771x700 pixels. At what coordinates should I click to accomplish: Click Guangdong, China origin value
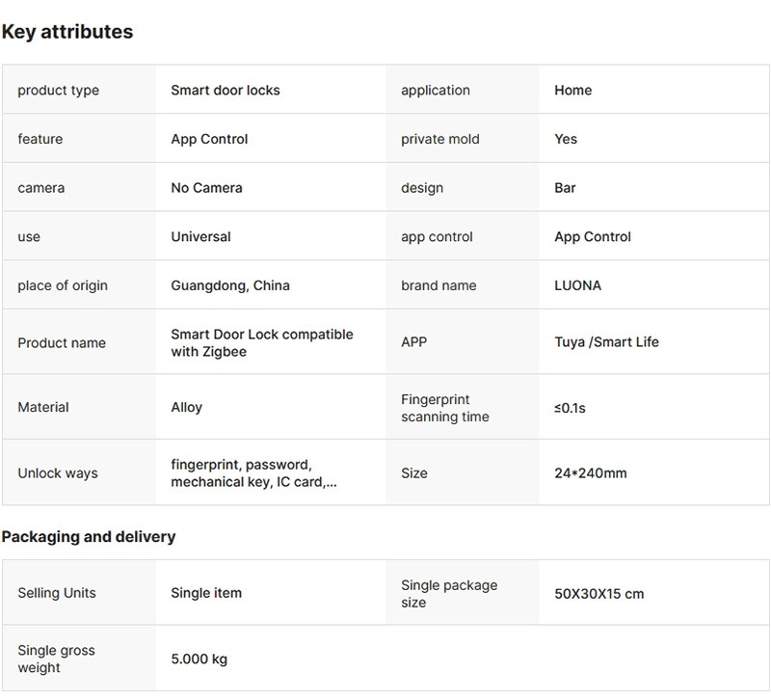230,285
